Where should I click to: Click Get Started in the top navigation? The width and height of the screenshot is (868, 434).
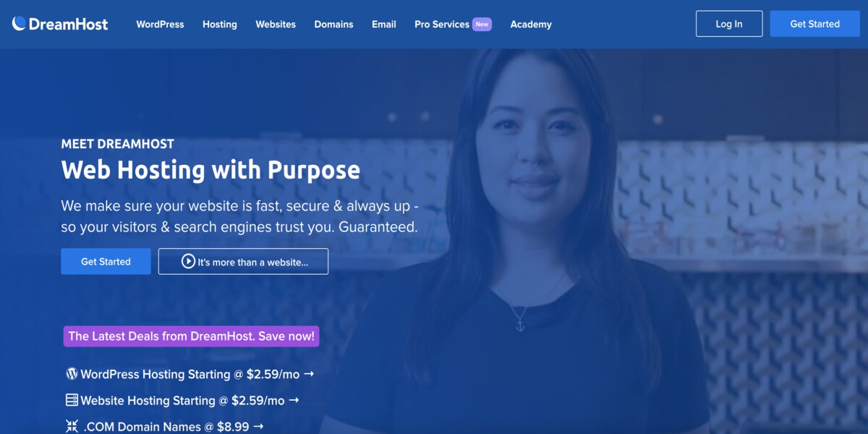click(814, 24)
